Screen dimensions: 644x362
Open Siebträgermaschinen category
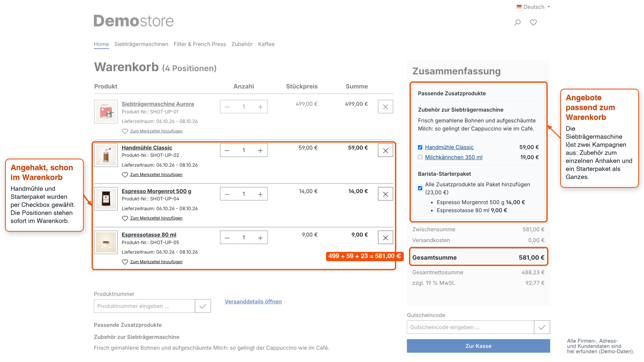pos(141,44)
